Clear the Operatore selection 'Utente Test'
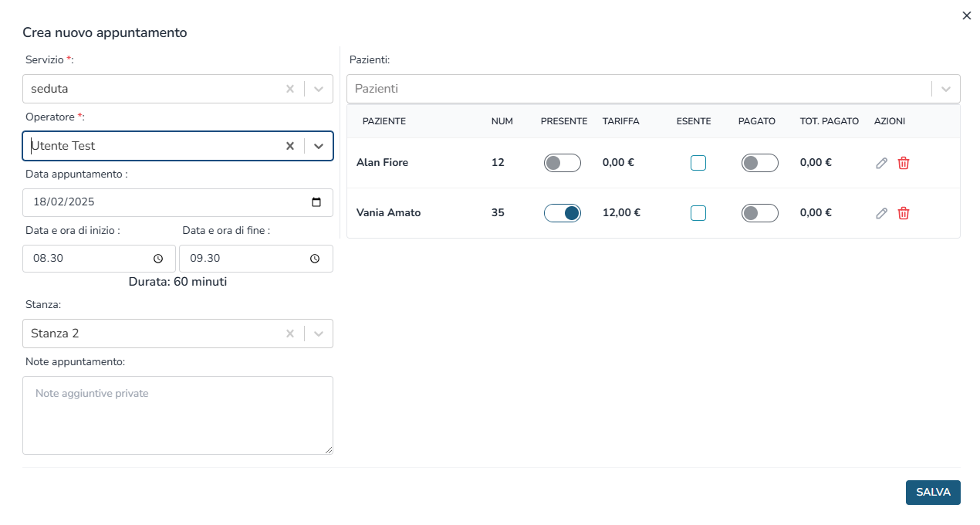 (x=290, y=146)
